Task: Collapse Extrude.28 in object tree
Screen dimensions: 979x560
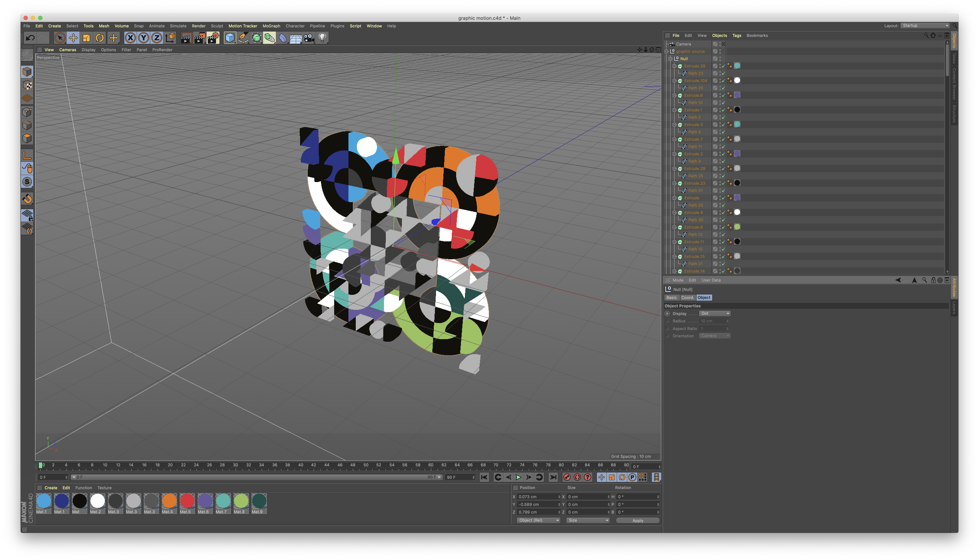Action: coord(674,66)
